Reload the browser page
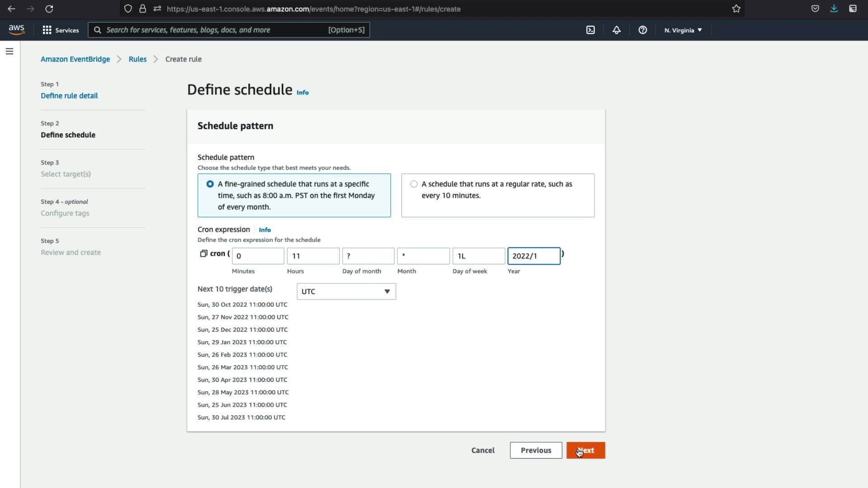Viewport: 868px width, 488px height. 49,9
